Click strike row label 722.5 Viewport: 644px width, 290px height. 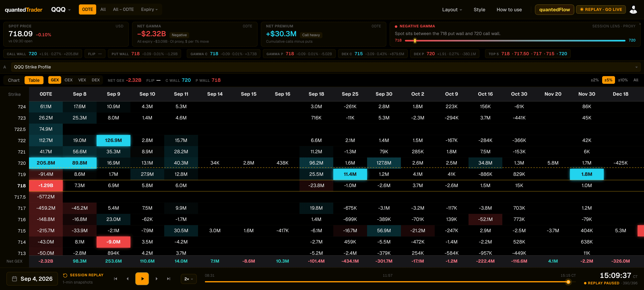coord(20,129)
